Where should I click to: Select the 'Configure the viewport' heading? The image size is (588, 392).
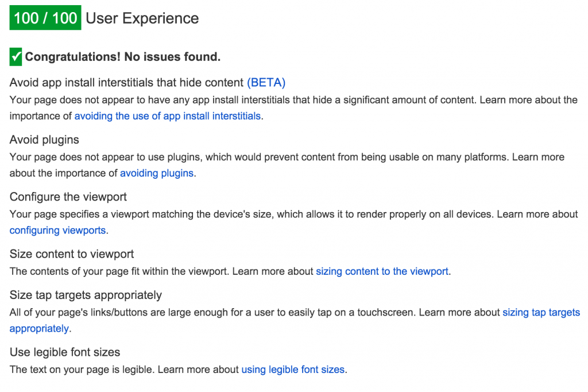click(x=68, y=197)
